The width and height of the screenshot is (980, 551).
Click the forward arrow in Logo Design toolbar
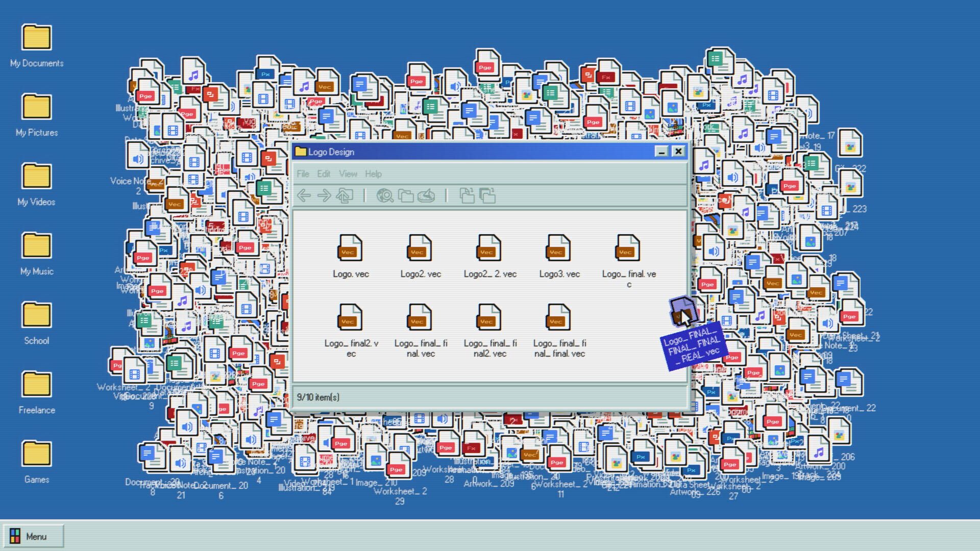(x=324, y=195)
